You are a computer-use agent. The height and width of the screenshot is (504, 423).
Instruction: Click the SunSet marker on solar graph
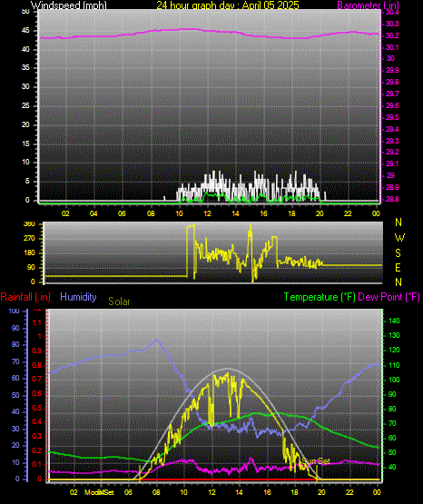point(316,461)
